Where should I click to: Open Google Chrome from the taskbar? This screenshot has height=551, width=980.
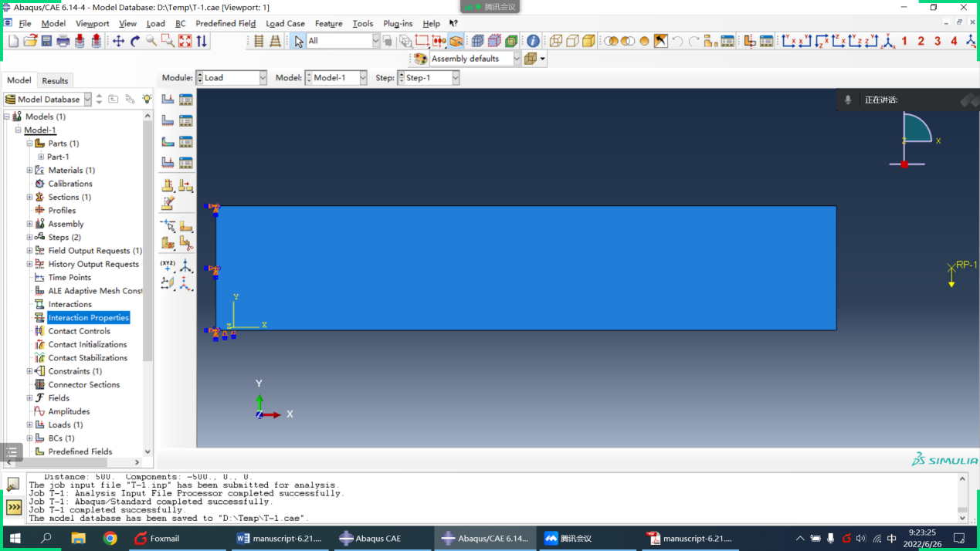tap(110, 539)
